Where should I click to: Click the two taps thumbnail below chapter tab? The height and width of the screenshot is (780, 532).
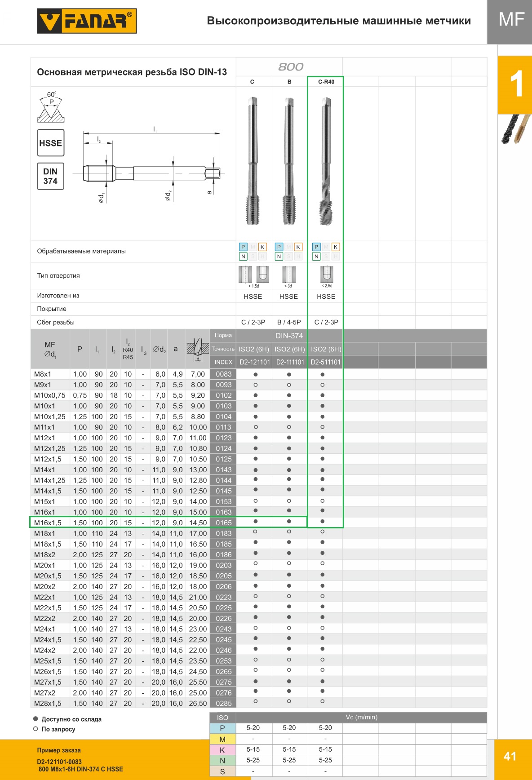[516, 129]
